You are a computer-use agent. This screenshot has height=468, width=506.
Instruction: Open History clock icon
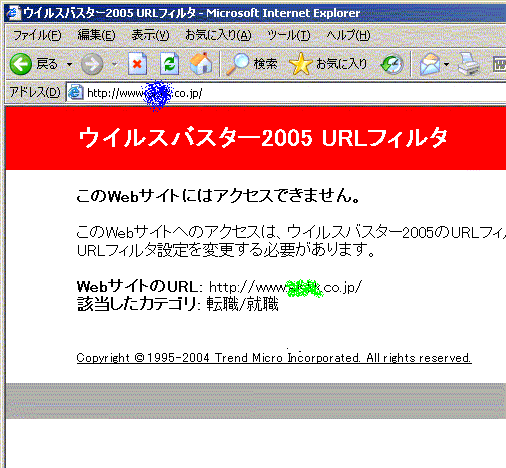point(392,64)
